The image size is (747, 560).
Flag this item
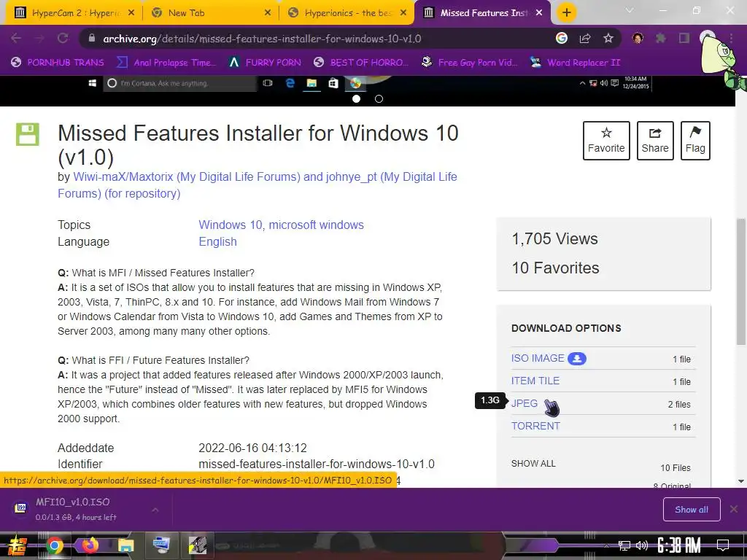pos(695,141)
